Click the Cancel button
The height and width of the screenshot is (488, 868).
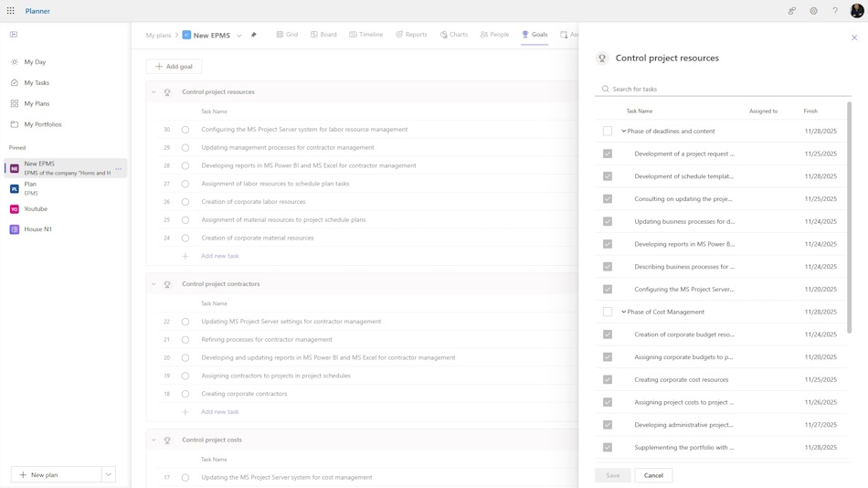tap(653, 475)
